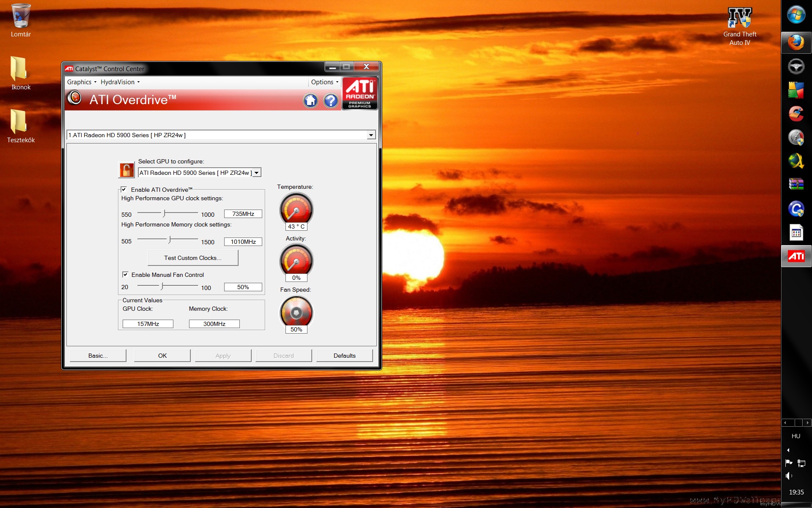Click the Test Custom Clocks button
812x508 pixels.
tap(193, 258)
